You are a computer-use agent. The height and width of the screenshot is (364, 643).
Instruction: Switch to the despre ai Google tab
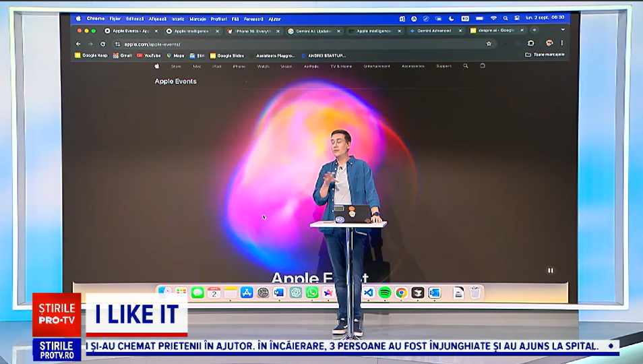pos(496,30)
